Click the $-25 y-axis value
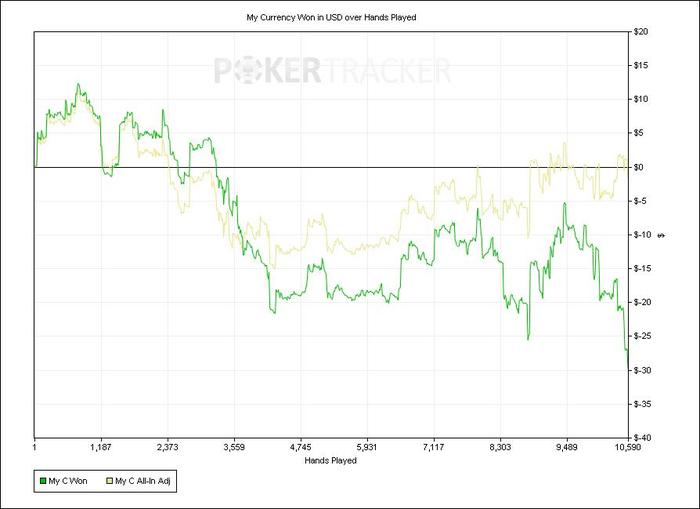 [642, 336]
